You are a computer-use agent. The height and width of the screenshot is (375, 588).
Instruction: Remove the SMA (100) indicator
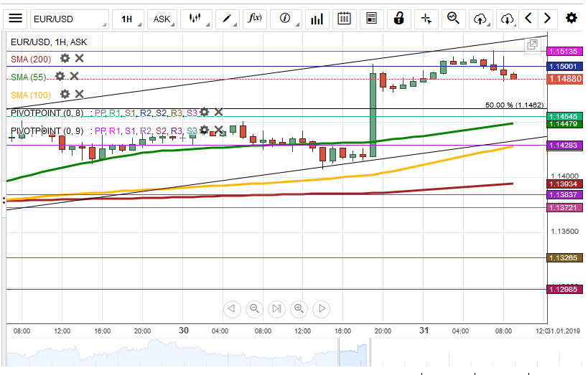(x=80, y=94)
